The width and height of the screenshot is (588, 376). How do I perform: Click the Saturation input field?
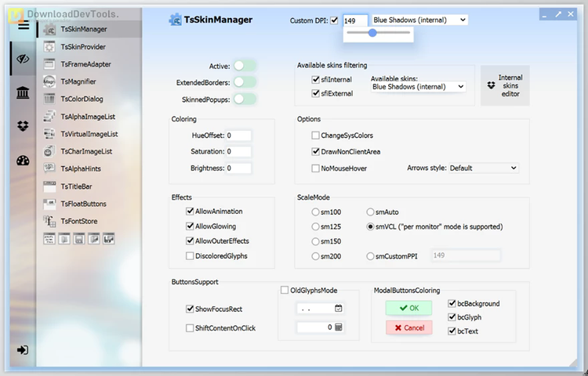click(x=238, y=151)
